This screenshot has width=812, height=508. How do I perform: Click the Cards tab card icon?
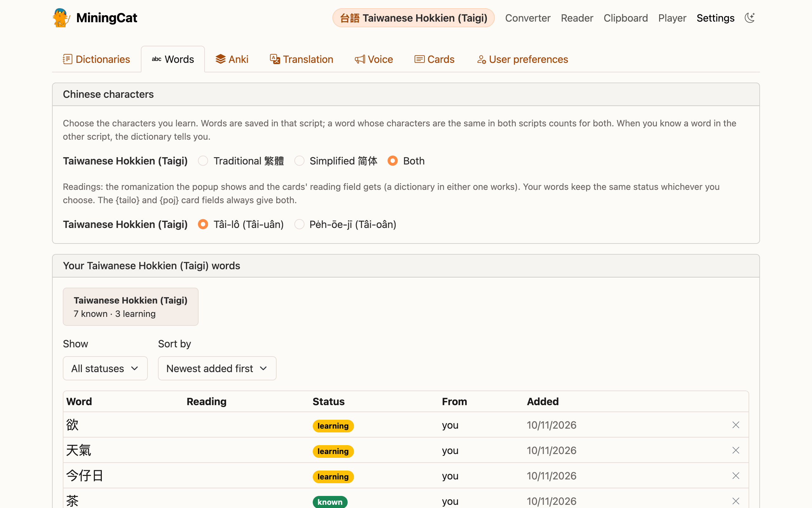[x=419, y=59]
